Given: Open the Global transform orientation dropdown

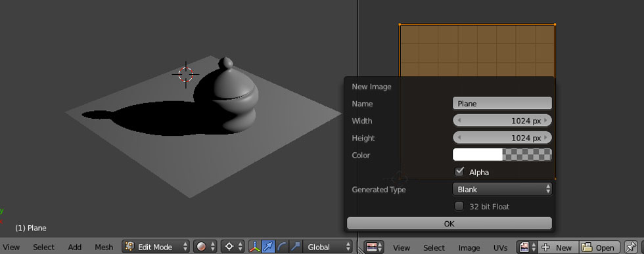Looking at the screenshot, I should click(x=328, y=247).
